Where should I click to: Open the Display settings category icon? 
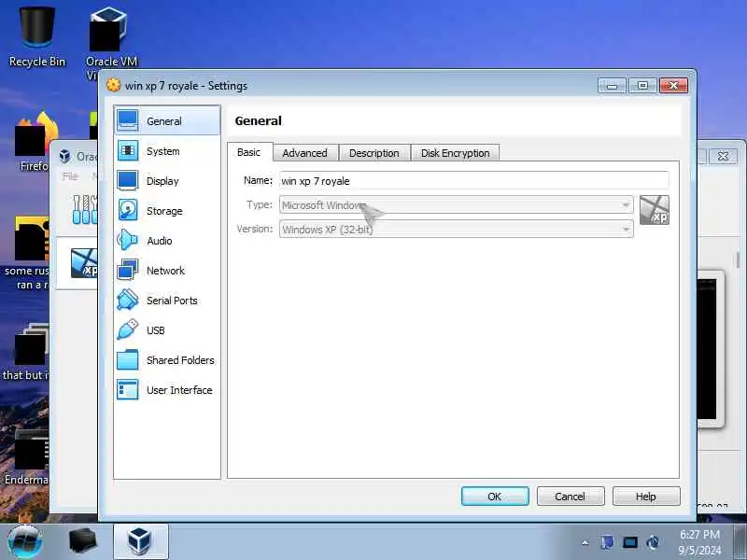click(128, 180)
